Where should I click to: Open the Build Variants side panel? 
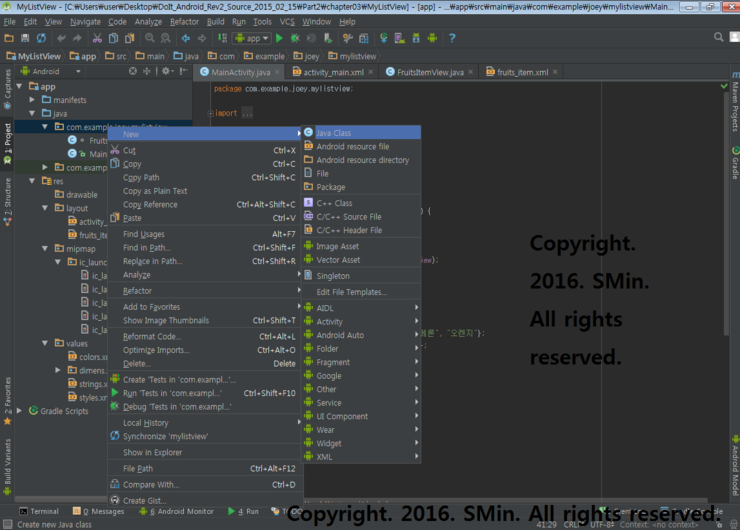click(x=7, y=467)
